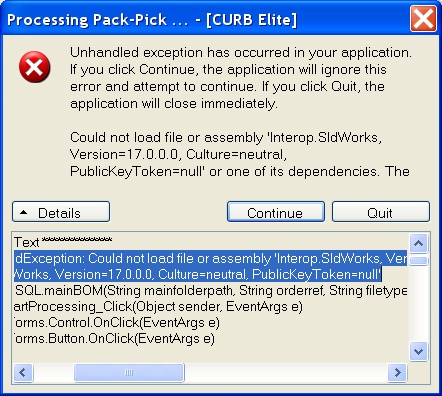Click the highlighted 'Could not load file' exception line

(210, 259)
